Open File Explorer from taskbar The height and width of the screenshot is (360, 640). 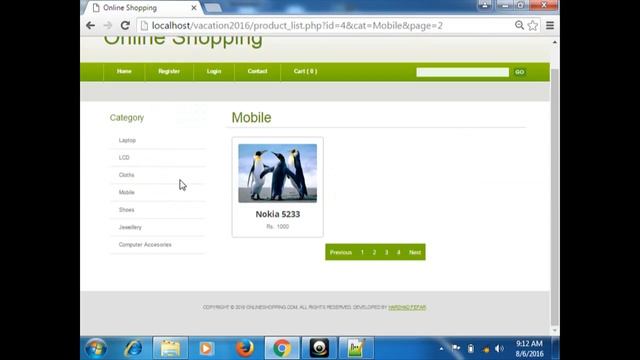click(x=170, y=348)
